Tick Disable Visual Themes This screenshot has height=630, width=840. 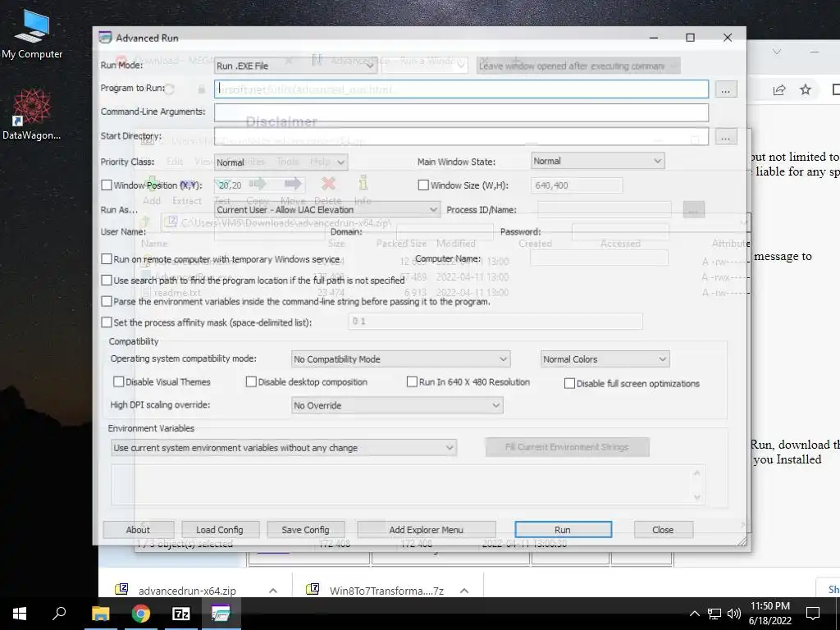[x=119, y=381]
